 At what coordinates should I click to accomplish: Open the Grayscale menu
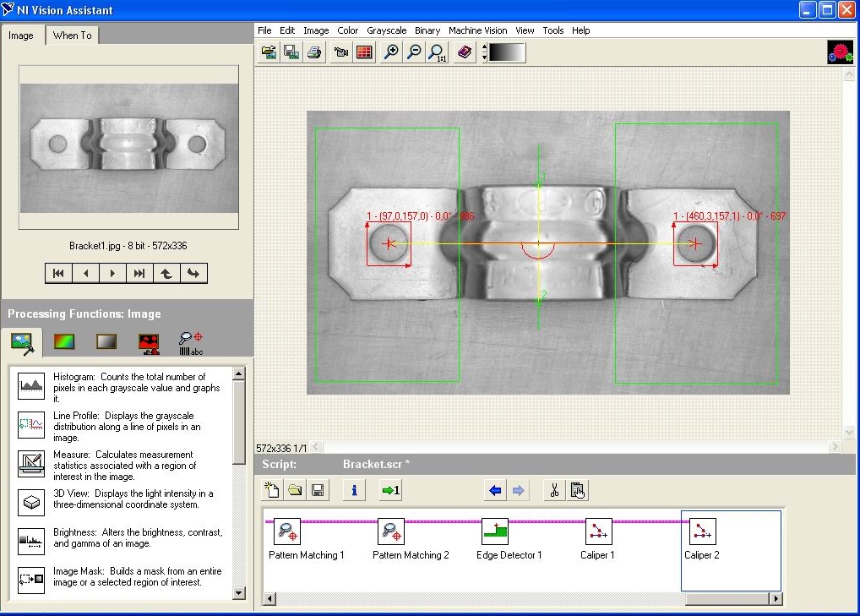387,30
